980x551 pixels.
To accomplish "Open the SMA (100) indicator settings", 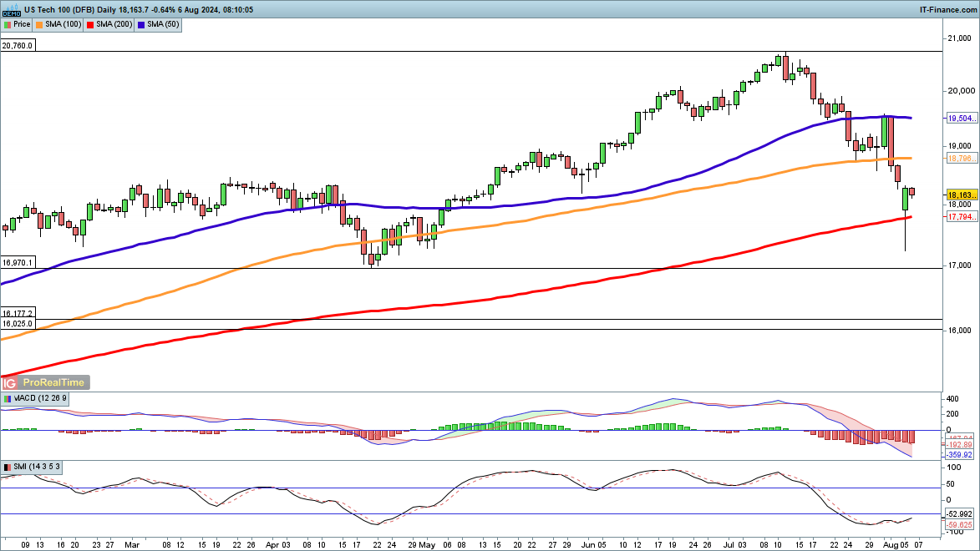I will point(62,25).
